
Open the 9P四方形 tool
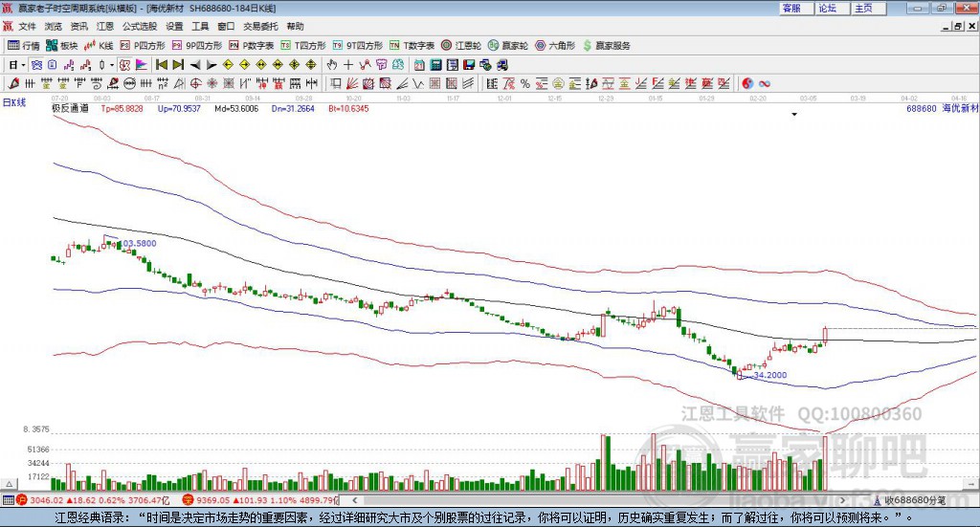(197, 46)
